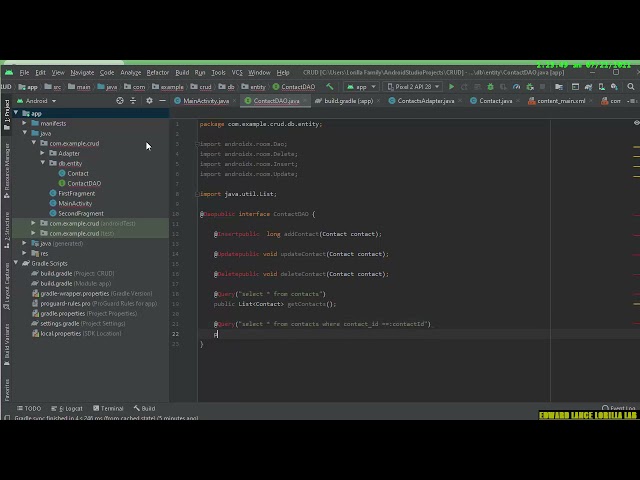Collapse the java folder
The image size is (640, 480).
[x=25, y=133]
